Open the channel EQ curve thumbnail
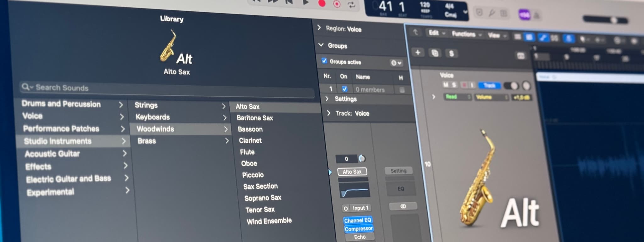Screen dimensions: 644x242 point(355,190)
